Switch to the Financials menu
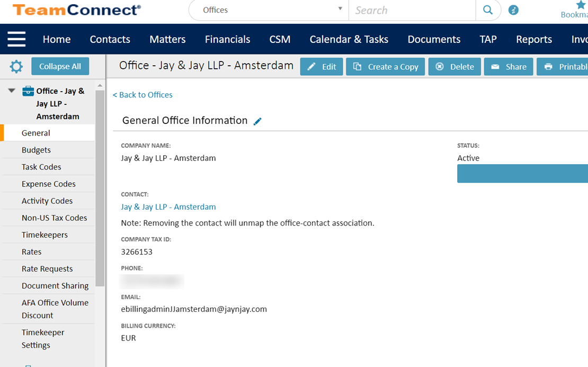The height and width of the screenshot is (367, 588). point(227,39)
